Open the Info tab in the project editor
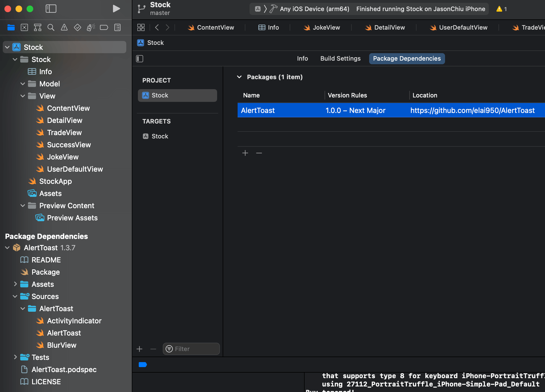Viewport: 545px width, 392px height. (302, 58)
